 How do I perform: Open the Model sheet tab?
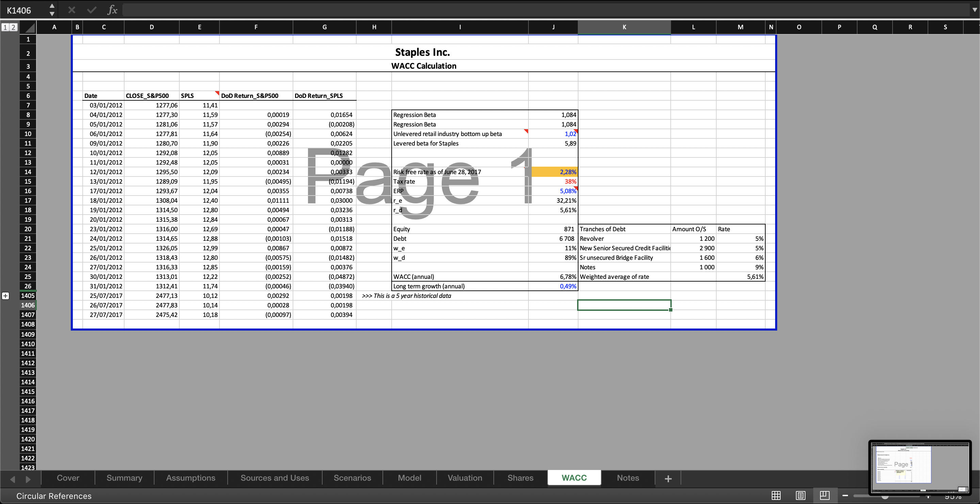point(409,478)
